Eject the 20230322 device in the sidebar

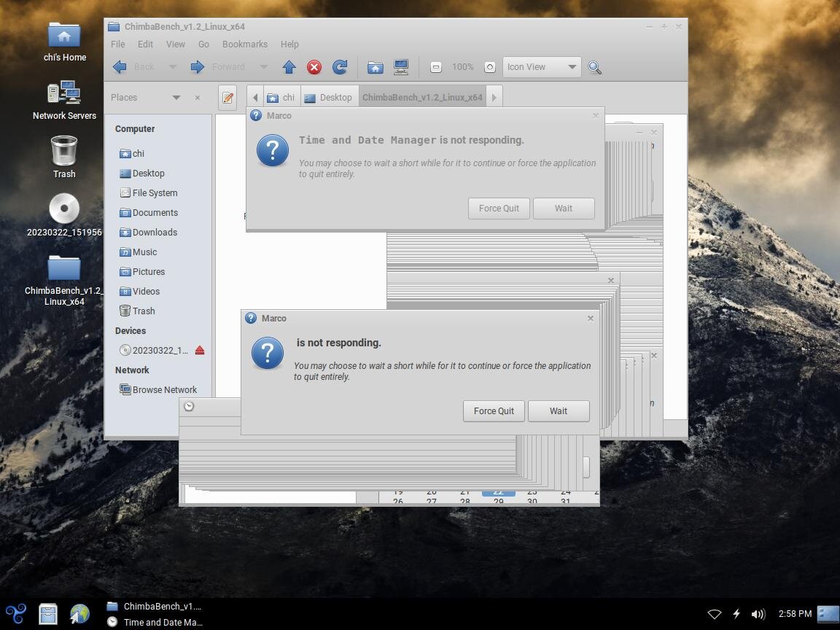click(200, 350)
